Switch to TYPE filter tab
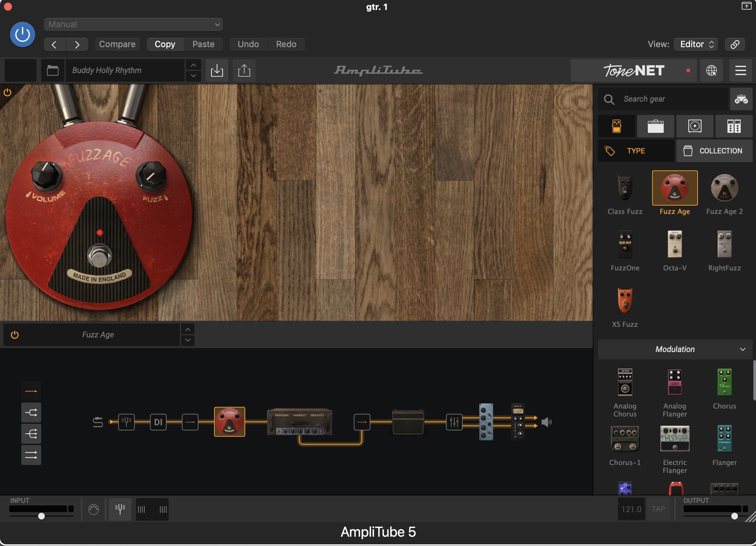 [636, 151]
